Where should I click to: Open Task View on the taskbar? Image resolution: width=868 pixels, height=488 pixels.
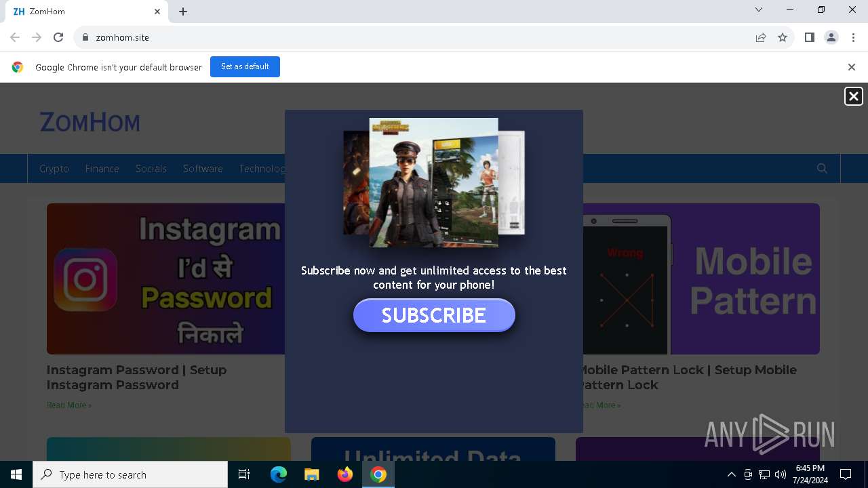coord(244,474)
